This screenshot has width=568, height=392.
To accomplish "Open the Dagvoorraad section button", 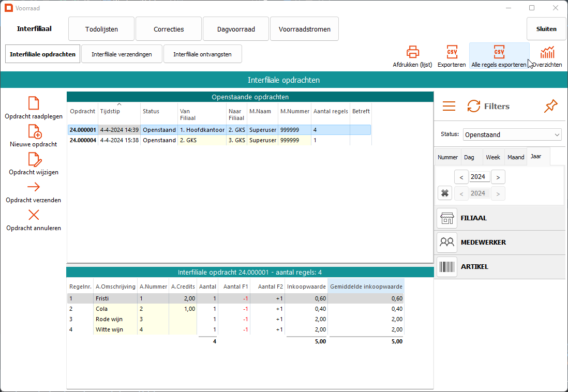I will 236,29.
